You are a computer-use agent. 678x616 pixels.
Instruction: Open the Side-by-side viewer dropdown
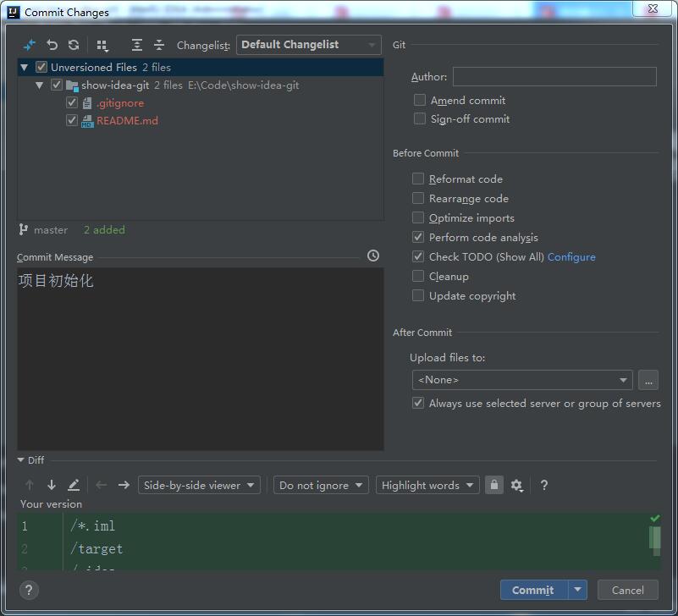coord(199,485)
